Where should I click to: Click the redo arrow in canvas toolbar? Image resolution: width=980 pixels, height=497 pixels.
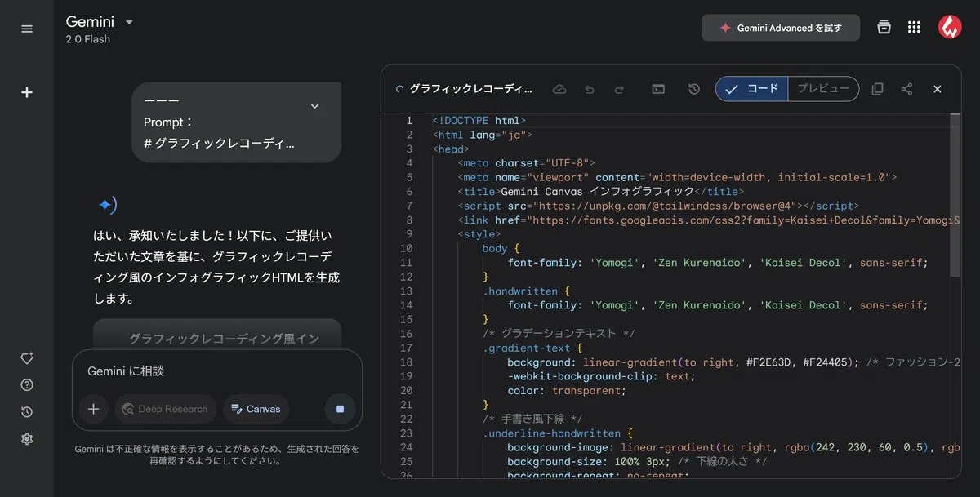tap(619, 89)
